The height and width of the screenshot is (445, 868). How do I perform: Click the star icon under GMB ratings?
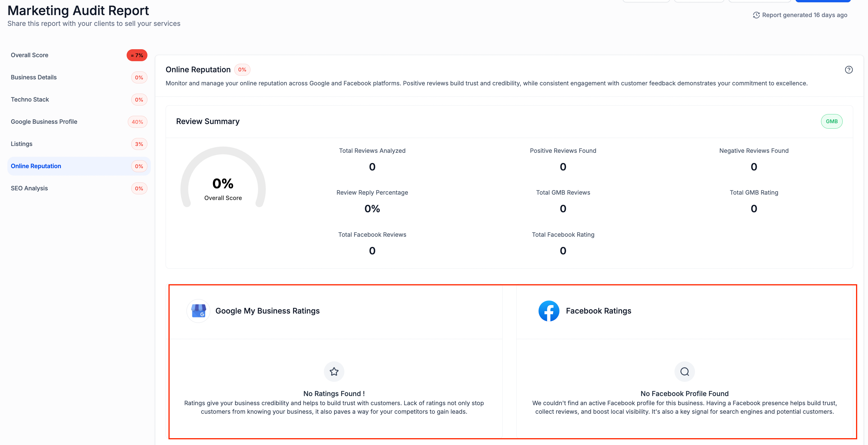[334, 371]
